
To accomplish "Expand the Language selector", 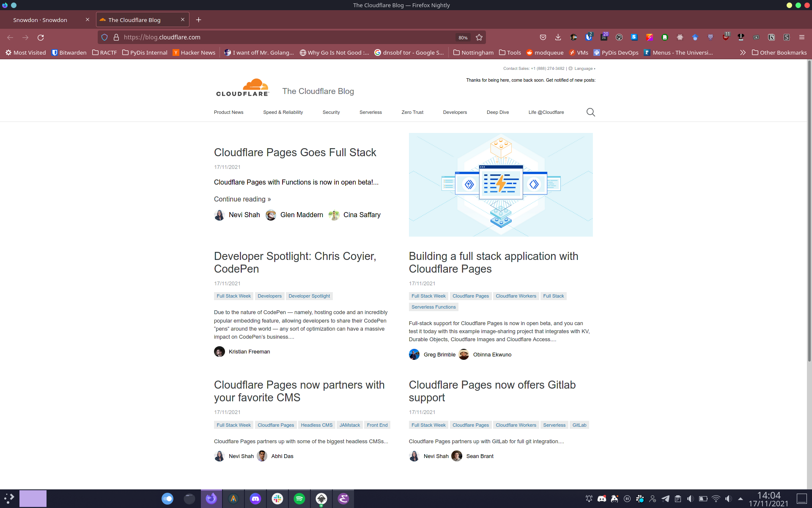I will pyautogui.click(x=583, y=68).
